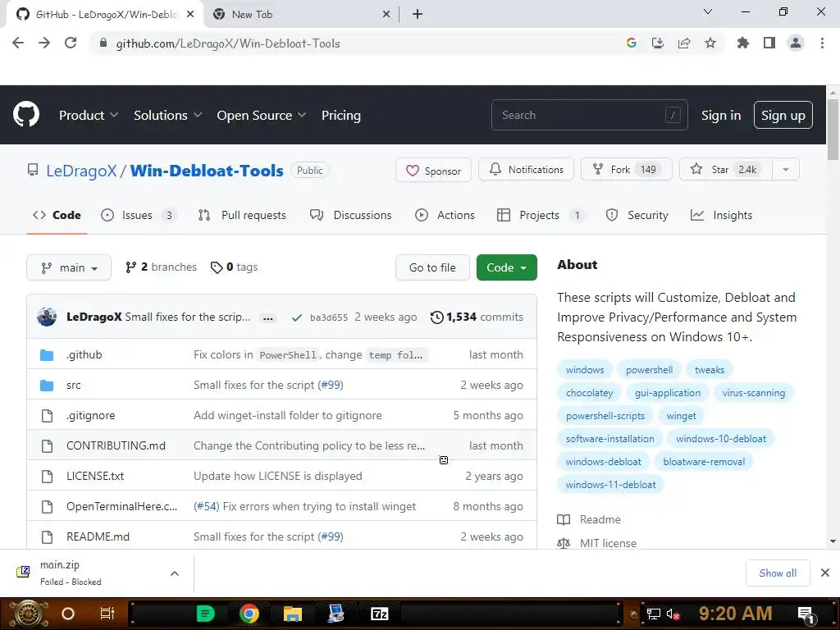Open the 1,534 commits link
The height and width of the screenshot is (630, 840).
click(477, 317)
